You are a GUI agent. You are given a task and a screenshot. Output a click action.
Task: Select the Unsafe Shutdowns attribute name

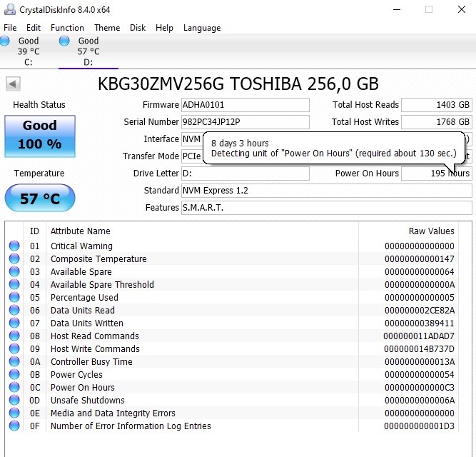88,400
